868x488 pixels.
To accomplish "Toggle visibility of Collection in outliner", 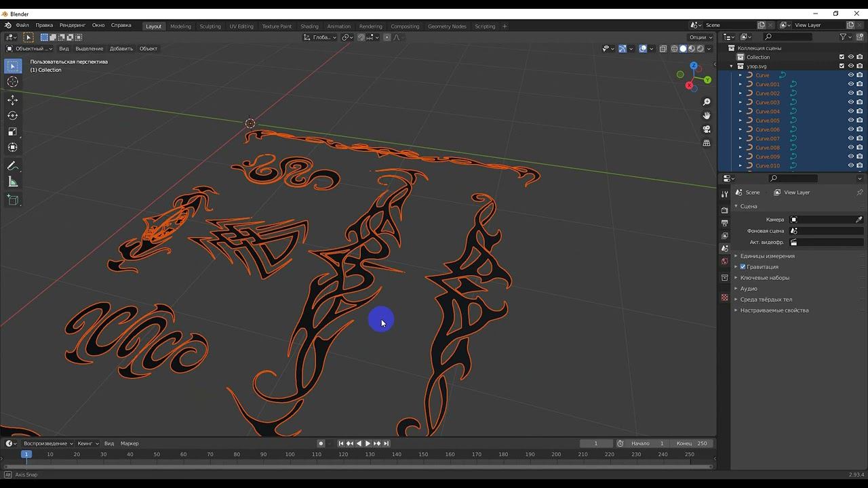I will pyautogui.click(x=851, y=57).
